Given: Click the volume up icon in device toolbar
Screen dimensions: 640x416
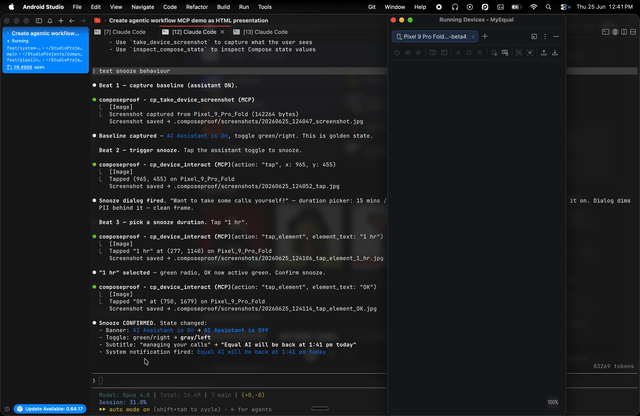Looking at the screenshot, I should pyautogui.click(x=408, y=53).
